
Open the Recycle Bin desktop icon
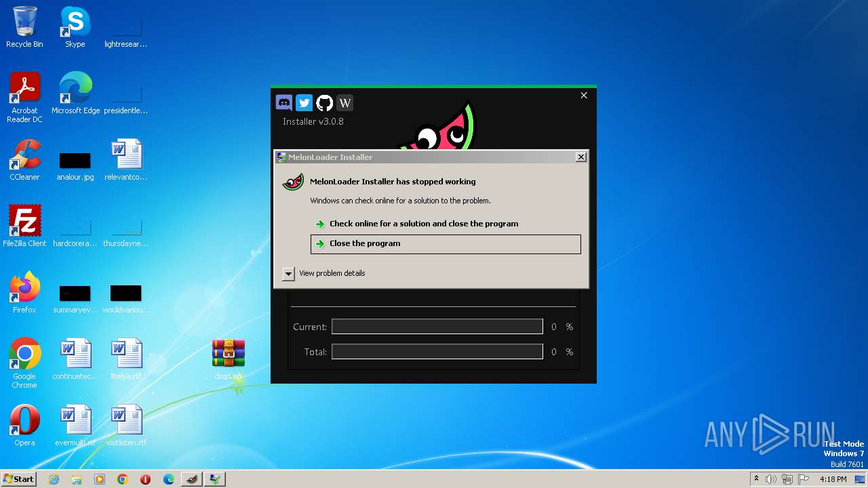[x=24, y=27]
